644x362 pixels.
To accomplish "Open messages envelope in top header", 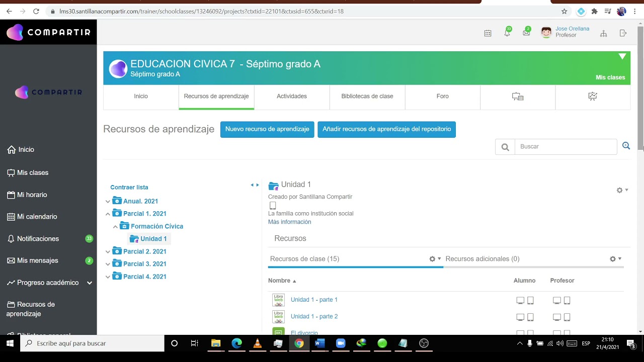I will click(526, 33).
